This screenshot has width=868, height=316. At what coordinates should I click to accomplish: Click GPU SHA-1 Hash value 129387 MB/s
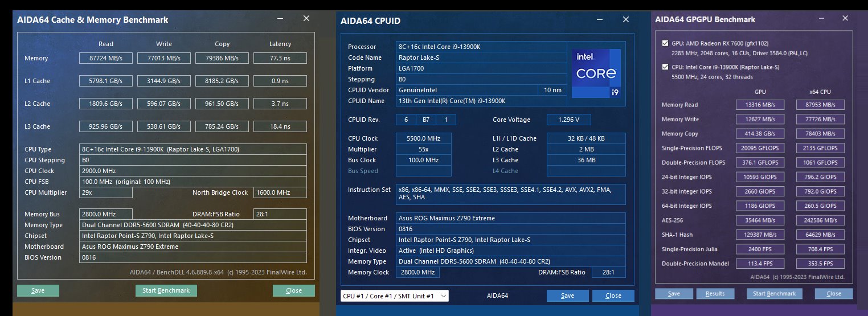[760, 235]
